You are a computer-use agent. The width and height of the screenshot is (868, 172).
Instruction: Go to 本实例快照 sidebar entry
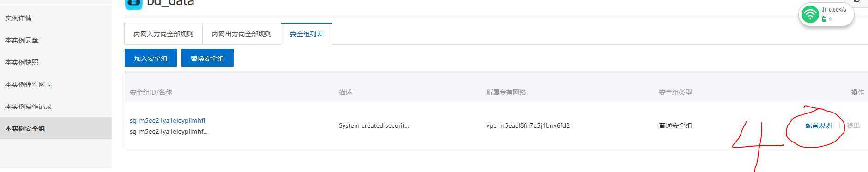pyautogui.click(x=22, y=62)
